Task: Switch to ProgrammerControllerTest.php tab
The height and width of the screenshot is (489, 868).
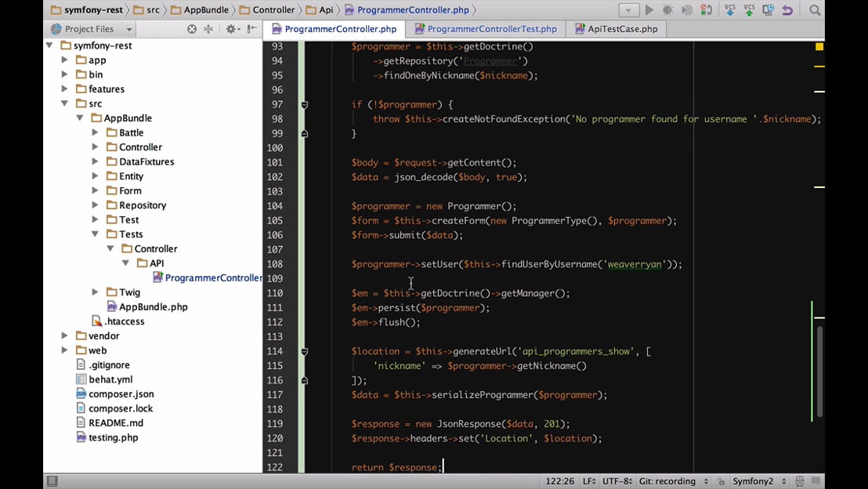Action: pyautogui.click(x=486, y=29)
